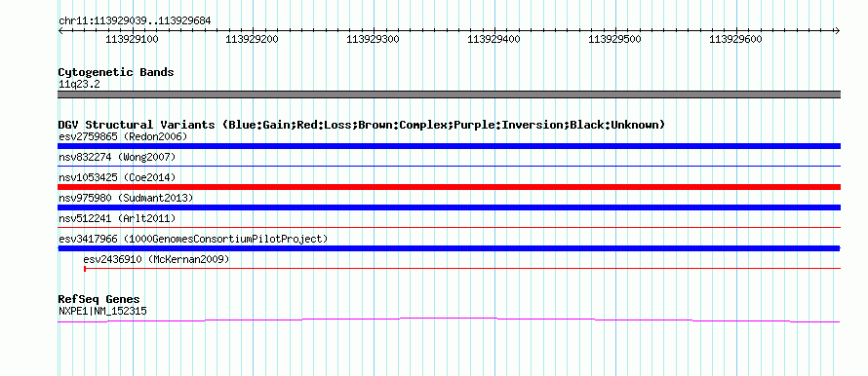This screenshot has height=376, width=868.
Task: Click ruler position 113929600
Action: point(735,40)
